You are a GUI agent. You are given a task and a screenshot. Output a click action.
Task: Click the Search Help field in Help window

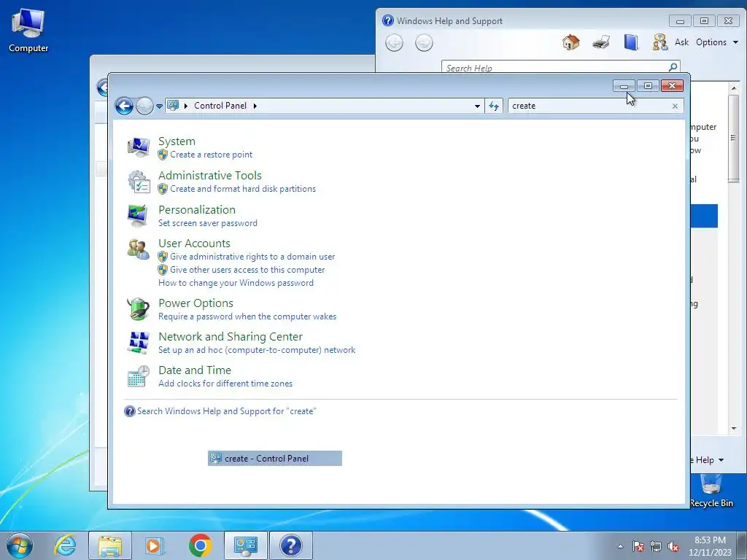[x=554, y=68]
